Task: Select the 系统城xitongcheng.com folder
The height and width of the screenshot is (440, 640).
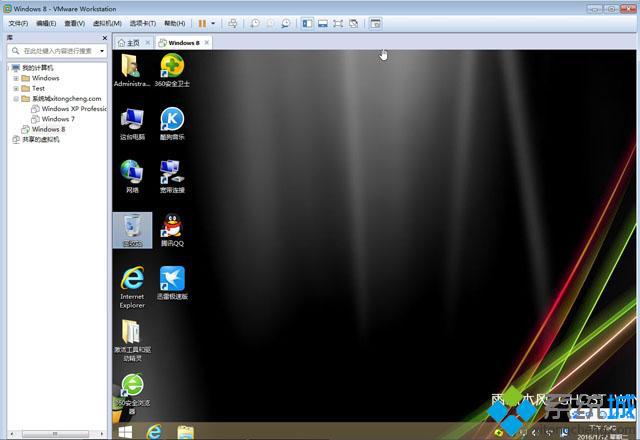Action: pos(62,98)
